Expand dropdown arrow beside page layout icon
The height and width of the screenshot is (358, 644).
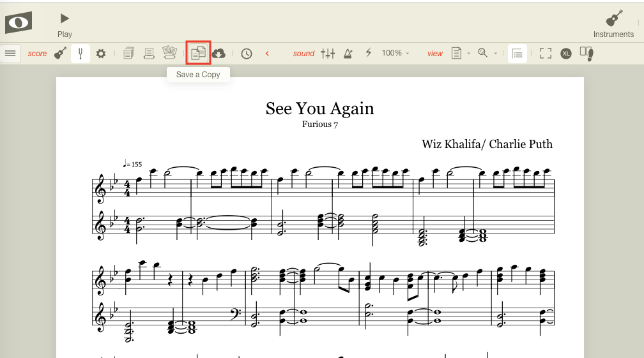pyautogui.click(x=469, y=54)
